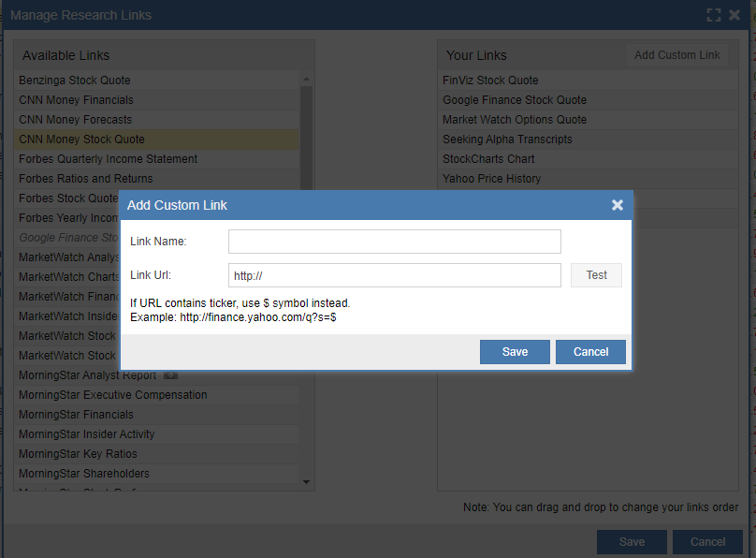
Task: Close the Manage Research Links window
Action: tap(734, 15)
